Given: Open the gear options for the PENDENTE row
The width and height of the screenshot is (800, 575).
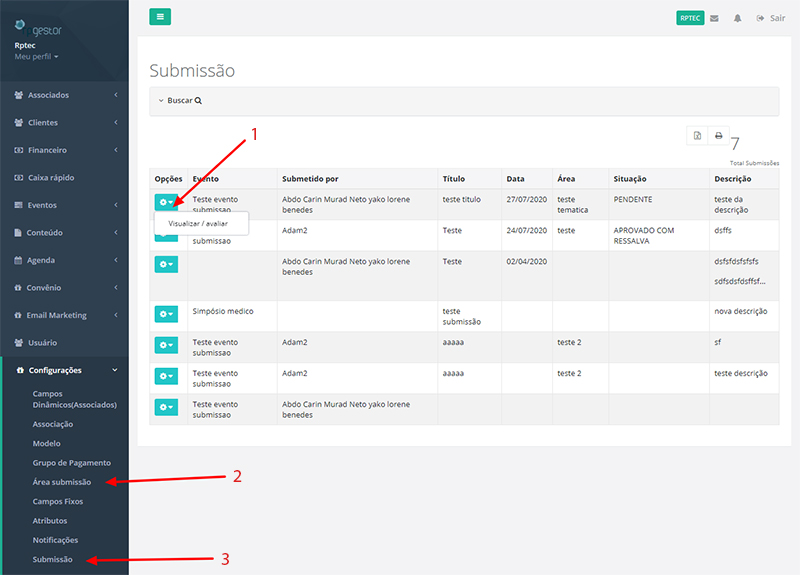Looking at the screenshot, I should pos(165,203).
